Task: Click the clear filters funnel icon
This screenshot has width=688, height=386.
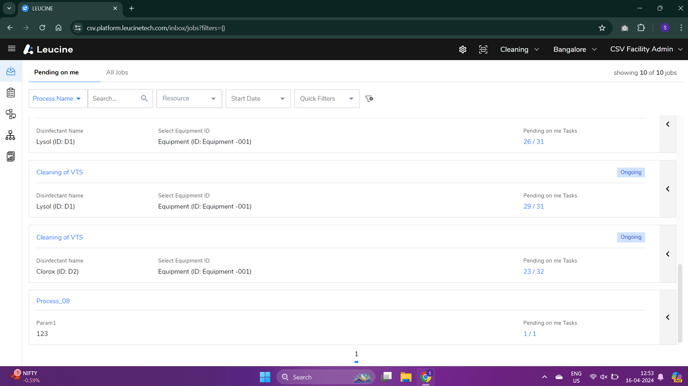Action: (369, 99)
